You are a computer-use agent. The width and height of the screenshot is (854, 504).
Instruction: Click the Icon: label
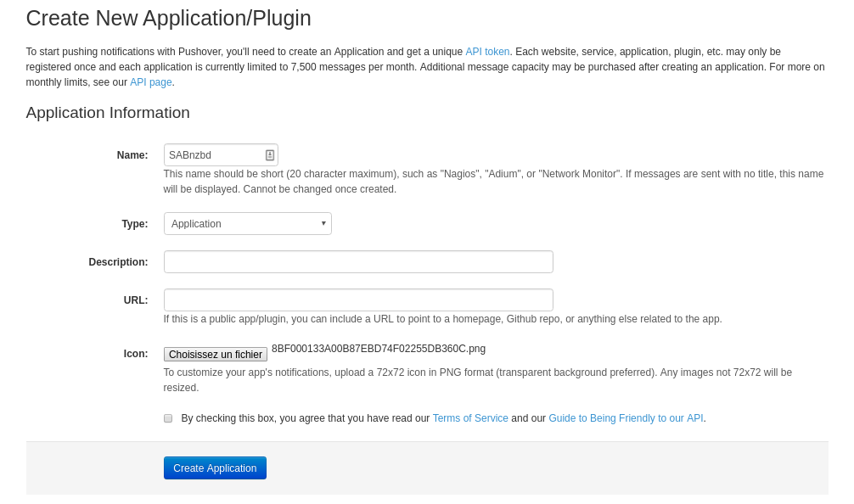(136, 354)
